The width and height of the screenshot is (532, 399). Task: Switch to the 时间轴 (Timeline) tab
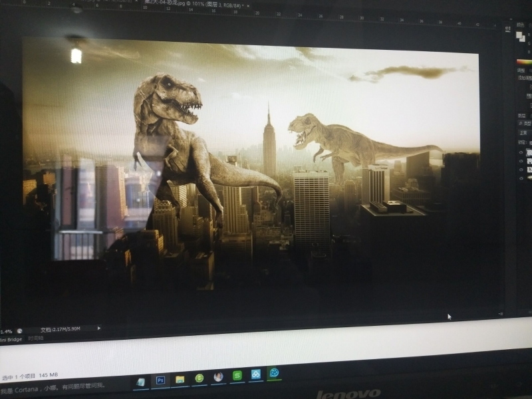coord(35,338)
